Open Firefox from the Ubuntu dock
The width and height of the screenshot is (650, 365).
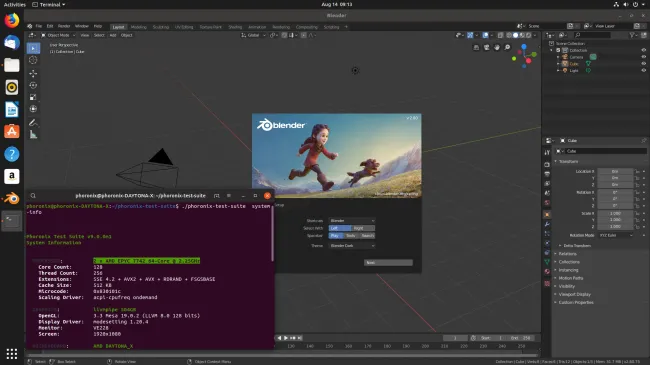click(12, 20)
